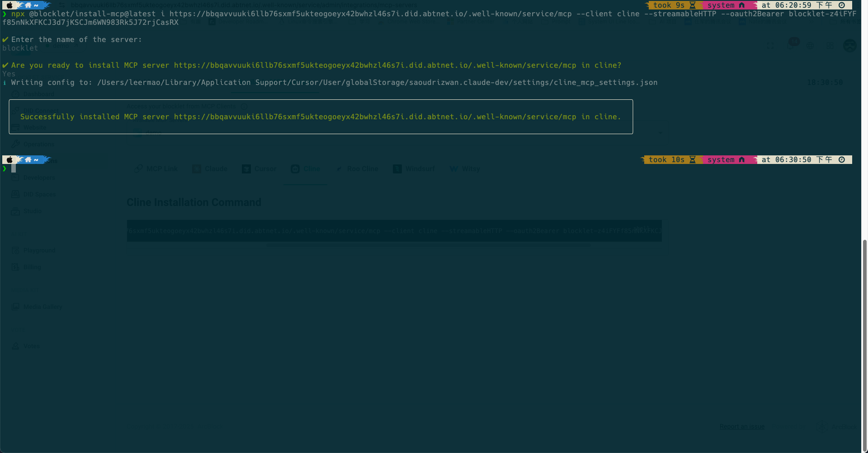Click the user avatar in the top right
The width and height of the screenshot is (868, 453).
(849, 46)
